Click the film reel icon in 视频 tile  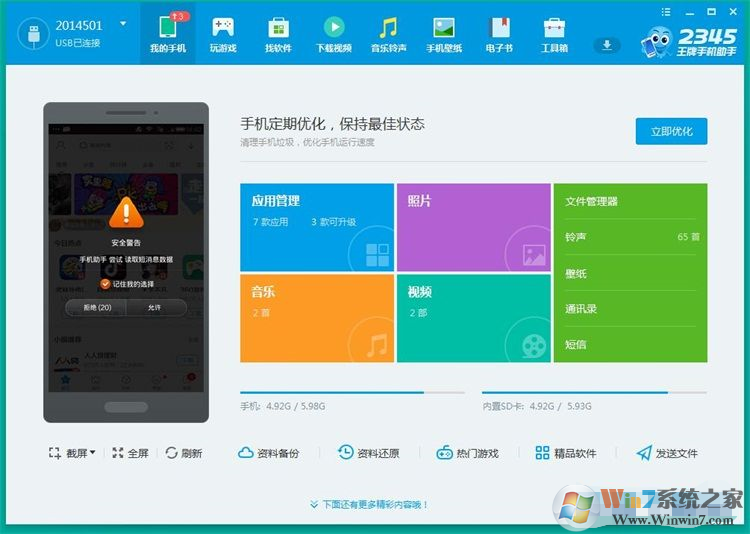534,345
